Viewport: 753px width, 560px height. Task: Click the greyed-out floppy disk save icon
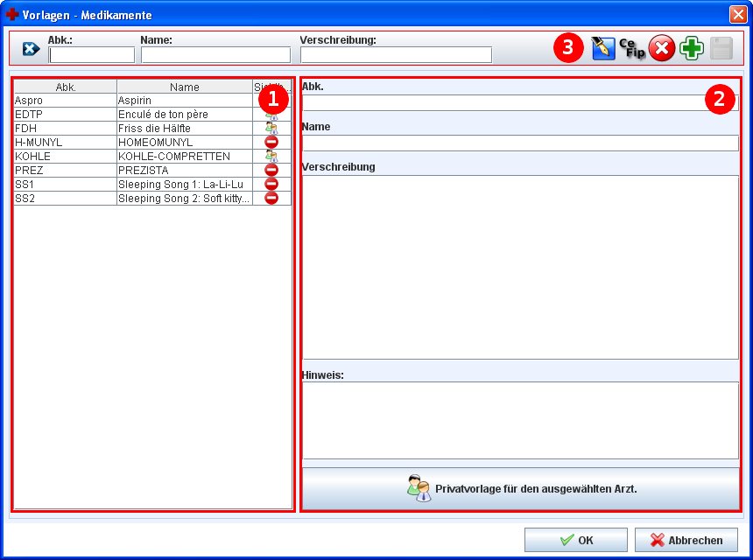(x=721, y=48)
